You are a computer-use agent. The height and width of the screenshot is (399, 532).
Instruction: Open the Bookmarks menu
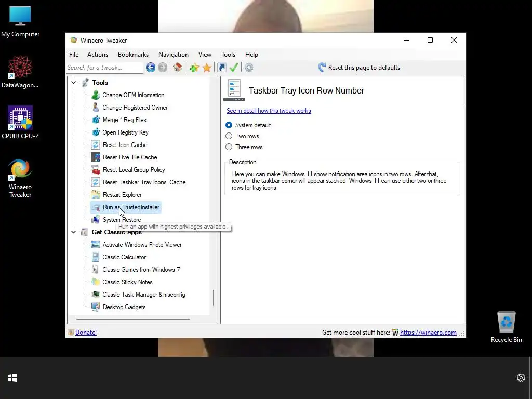click(134, 54)
